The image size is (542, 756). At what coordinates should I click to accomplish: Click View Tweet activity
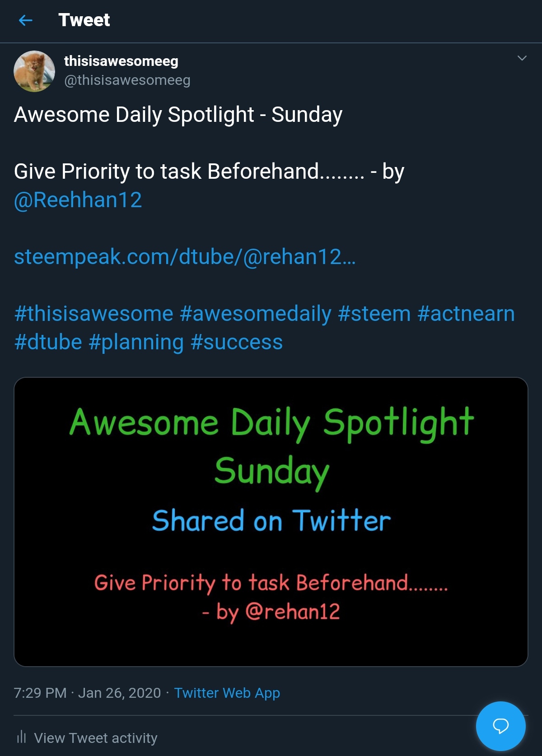[96, 738]
